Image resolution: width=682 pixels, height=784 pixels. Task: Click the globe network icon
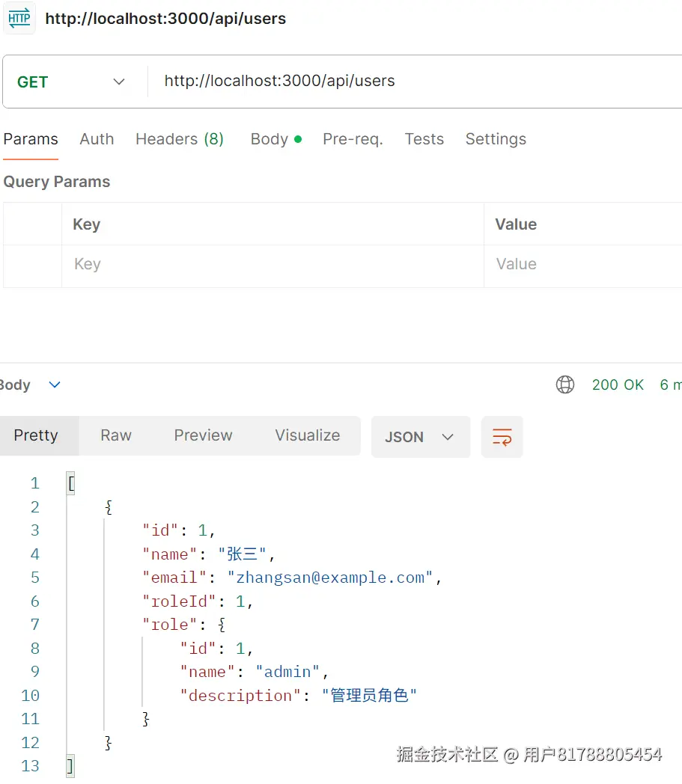[x=565, y=385]
